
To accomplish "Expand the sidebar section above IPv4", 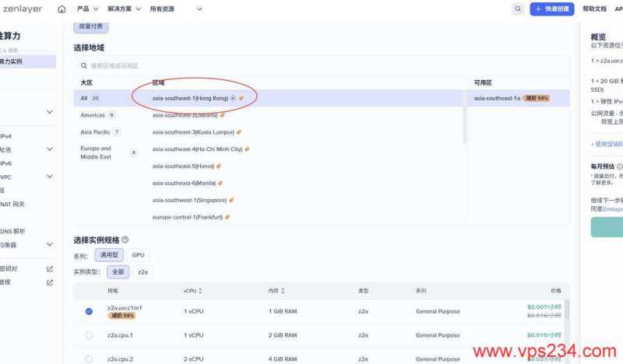I will 50,112.
